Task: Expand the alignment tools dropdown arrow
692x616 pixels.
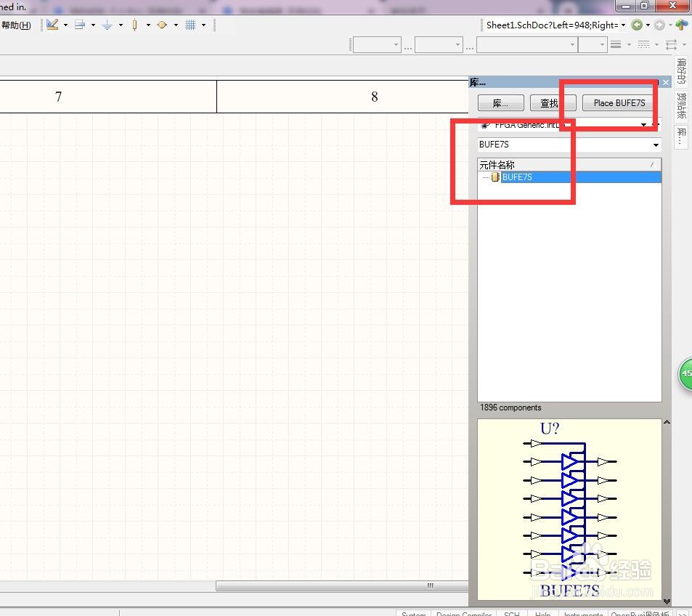Action: (x=93, y=25)
